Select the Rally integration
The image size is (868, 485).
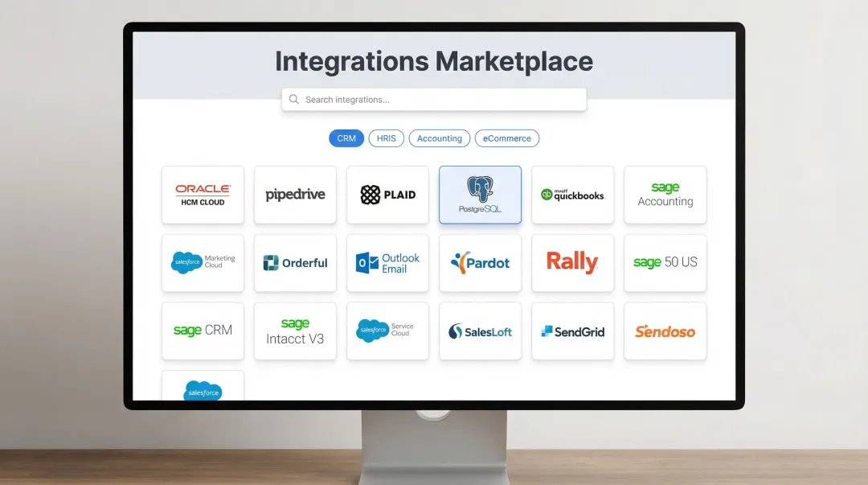(x=572, y=263)
